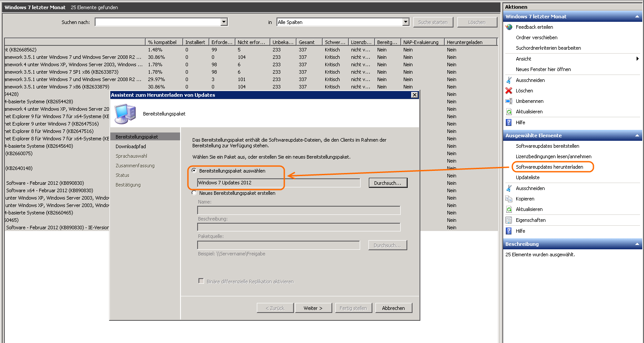Open the Suchen nach dropdown list
Viewport: 644px width, 343px height.
coord(224,22)
